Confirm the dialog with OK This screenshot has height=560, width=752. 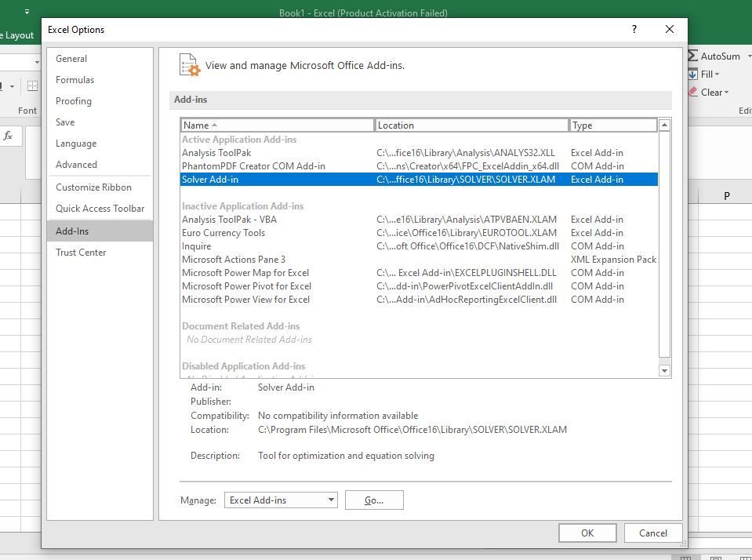(587, 533)
